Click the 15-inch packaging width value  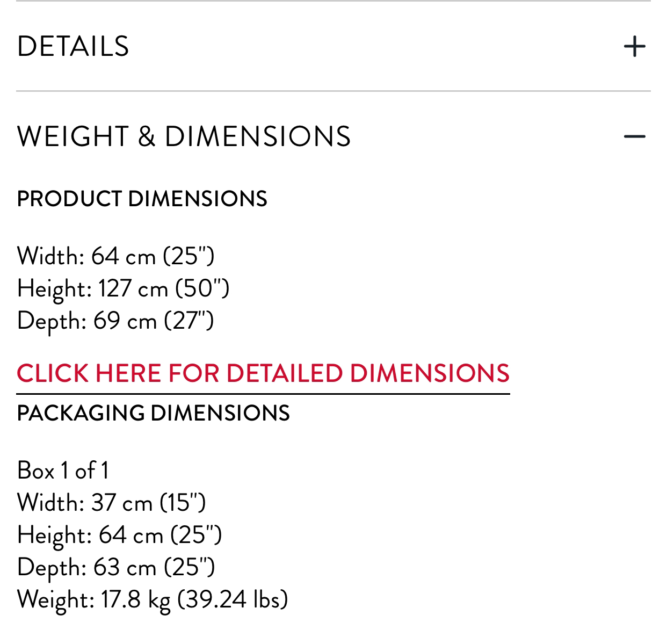point(183,503)
